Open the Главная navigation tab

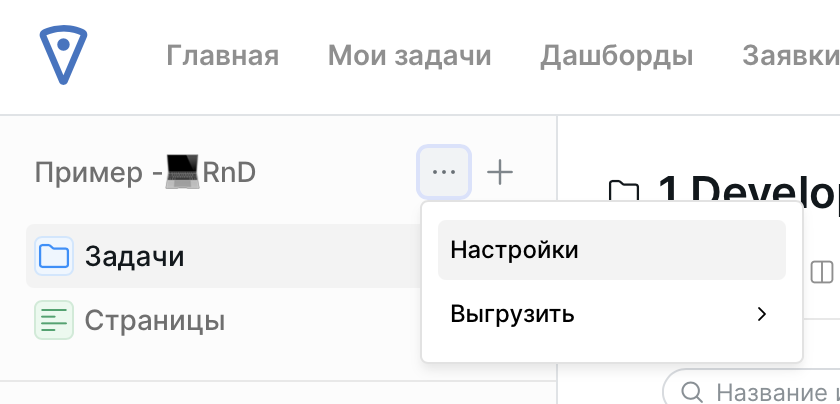222,56
